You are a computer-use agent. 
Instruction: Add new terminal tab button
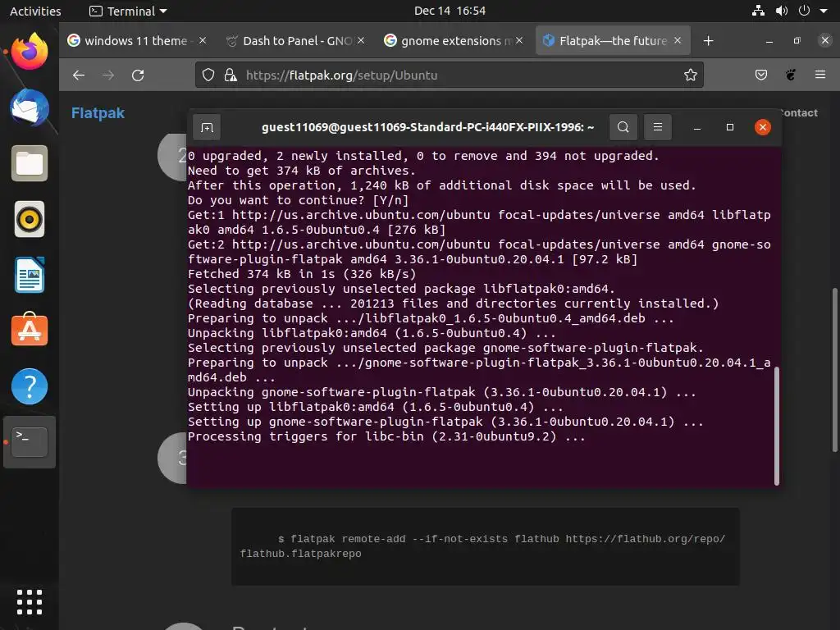click(x=207, y=127)
